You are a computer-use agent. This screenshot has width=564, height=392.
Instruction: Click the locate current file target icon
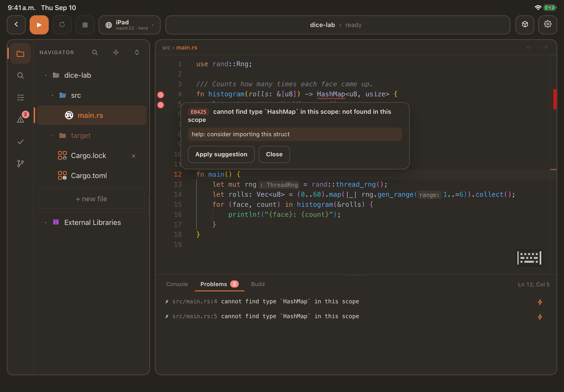(x=116, y=52)
